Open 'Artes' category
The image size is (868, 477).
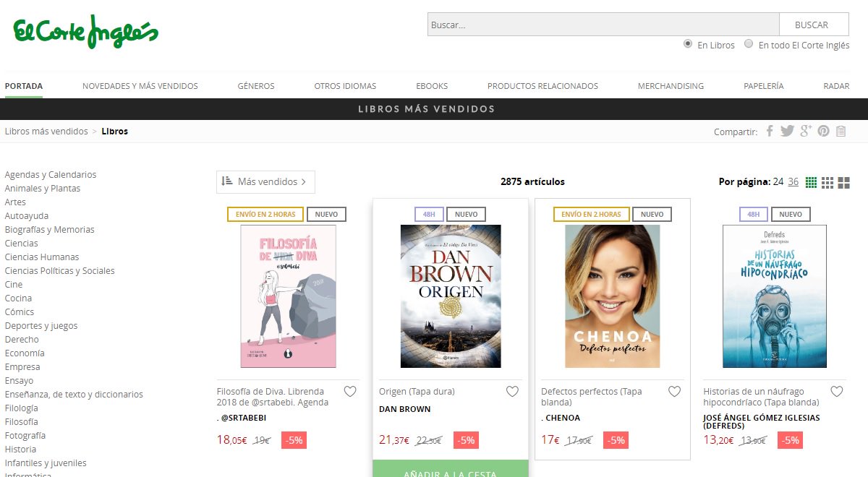[15, 202]
